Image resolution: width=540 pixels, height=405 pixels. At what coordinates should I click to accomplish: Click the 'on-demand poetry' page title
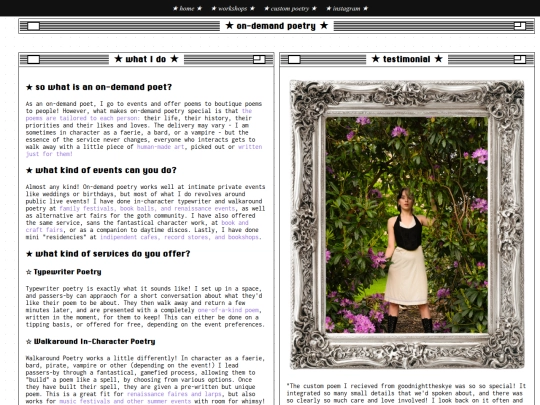pyautogui.click(x=276, y=26)
